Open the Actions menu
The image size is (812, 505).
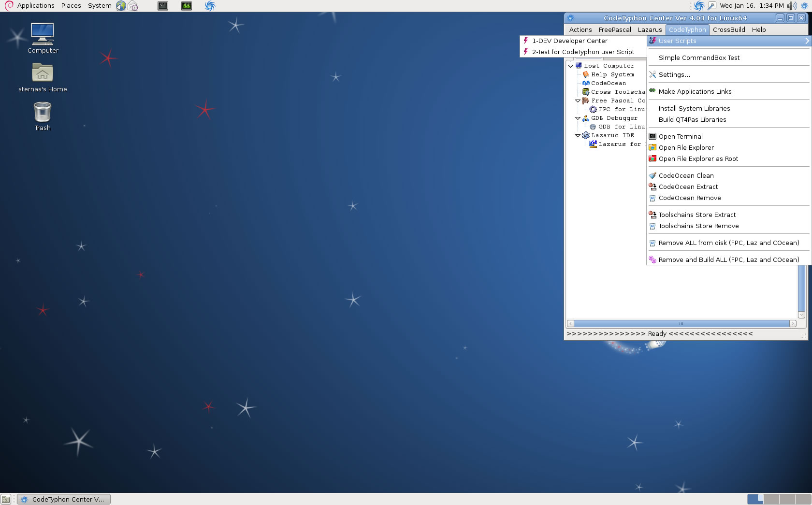point(580,29)
